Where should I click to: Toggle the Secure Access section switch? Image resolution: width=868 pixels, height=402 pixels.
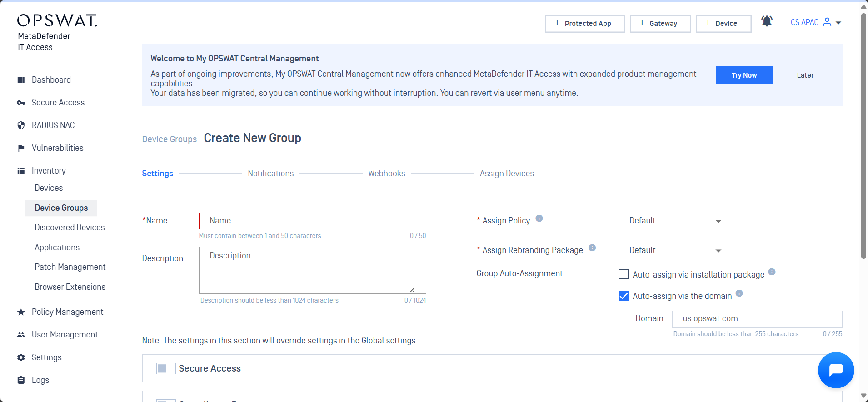click(165, 368)
